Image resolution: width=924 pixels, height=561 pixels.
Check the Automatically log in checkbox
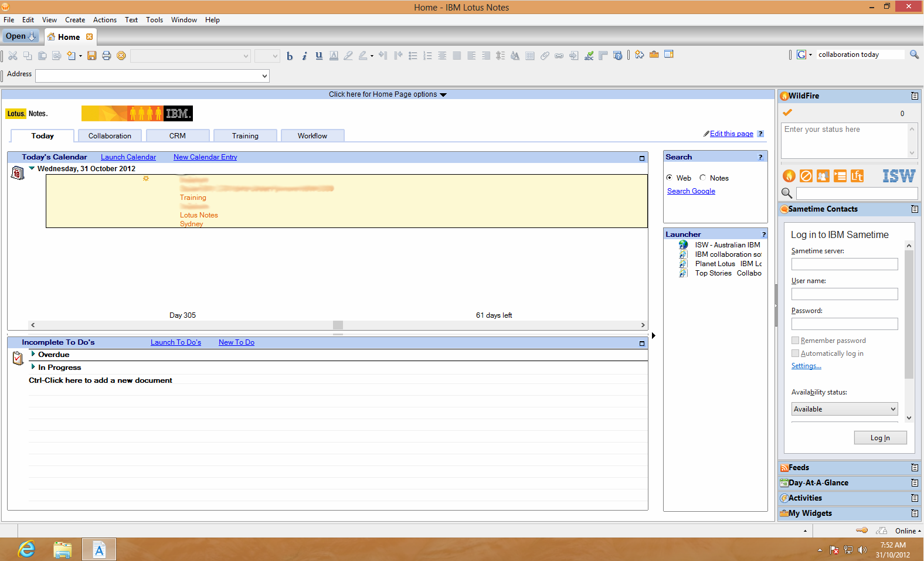pos(795,353)
